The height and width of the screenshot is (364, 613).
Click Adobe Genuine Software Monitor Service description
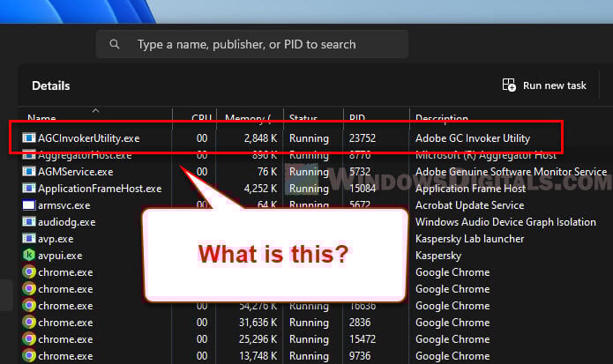pyautogui.click(x=511, y=172)
